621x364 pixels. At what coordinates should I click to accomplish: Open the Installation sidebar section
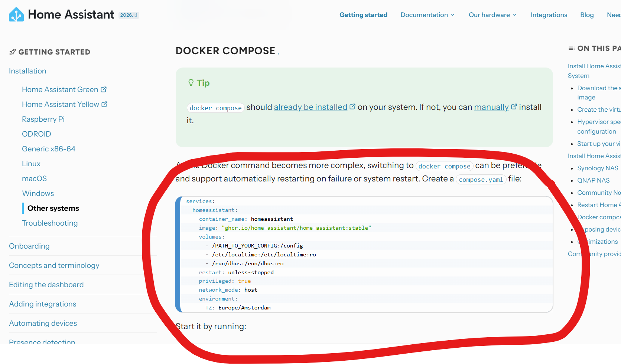pos(27,71)
